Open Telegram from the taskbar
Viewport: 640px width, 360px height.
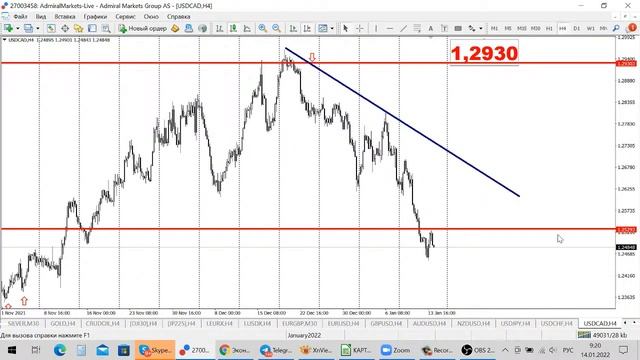click(276, 350)
